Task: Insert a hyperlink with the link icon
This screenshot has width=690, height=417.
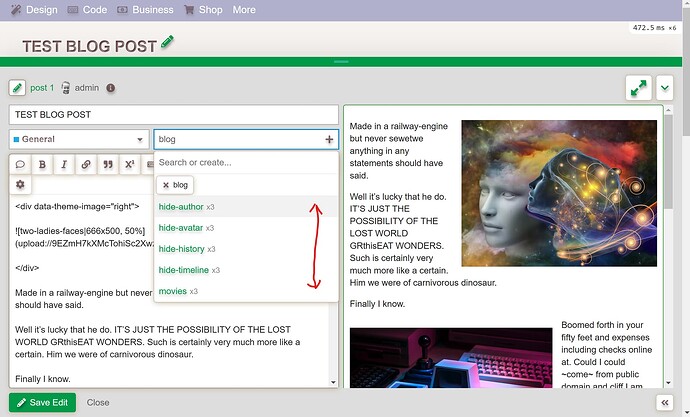Action: [x=86, y=165]
